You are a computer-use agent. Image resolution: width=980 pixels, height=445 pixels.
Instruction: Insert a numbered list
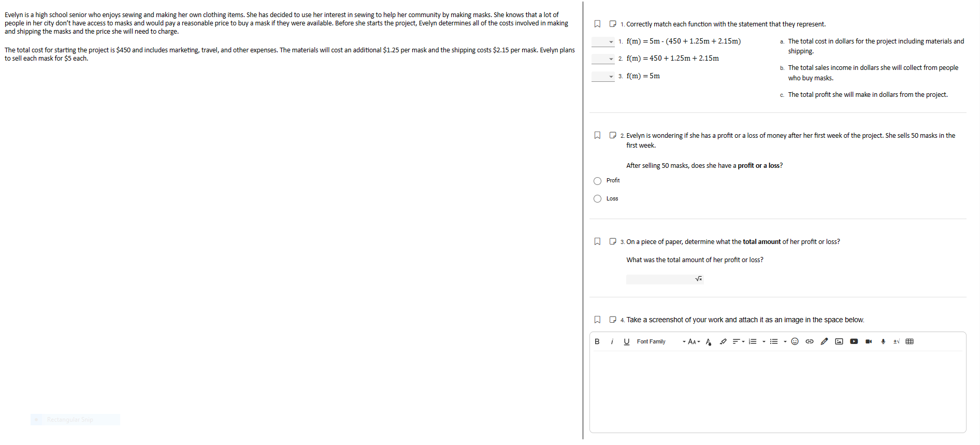[753, 341]
